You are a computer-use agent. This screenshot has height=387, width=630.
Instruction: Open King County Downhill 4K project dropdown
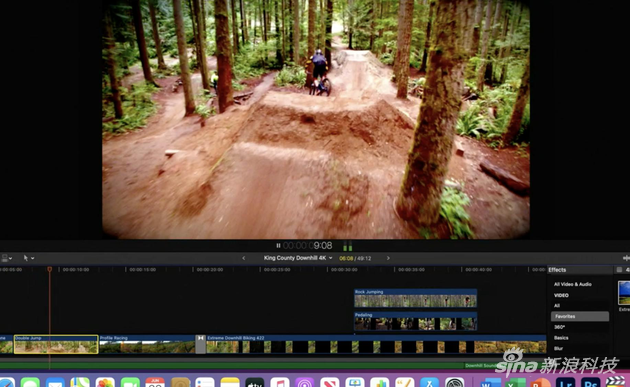tap(298, 258)
